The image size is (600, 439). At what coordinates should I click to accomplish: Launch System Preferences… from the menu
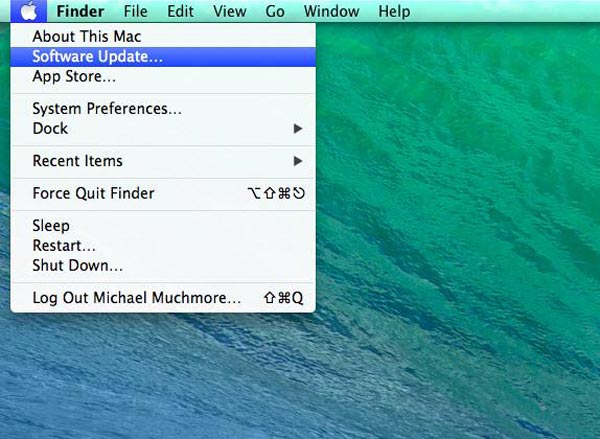point(163,109)
